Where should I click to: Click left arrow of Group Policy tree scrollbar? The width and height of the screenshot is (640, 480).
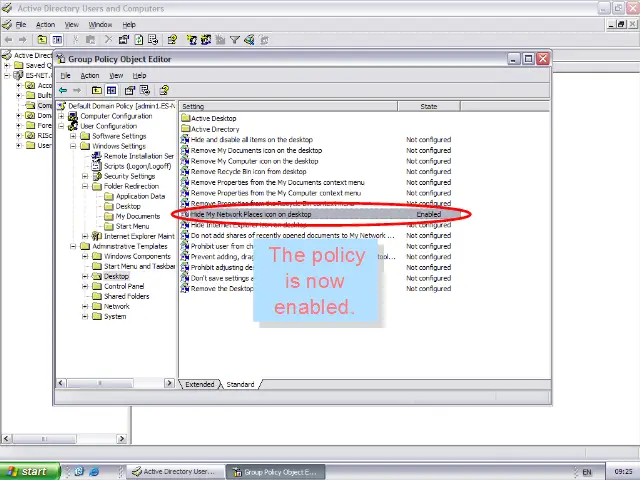[x=61, y=383]
